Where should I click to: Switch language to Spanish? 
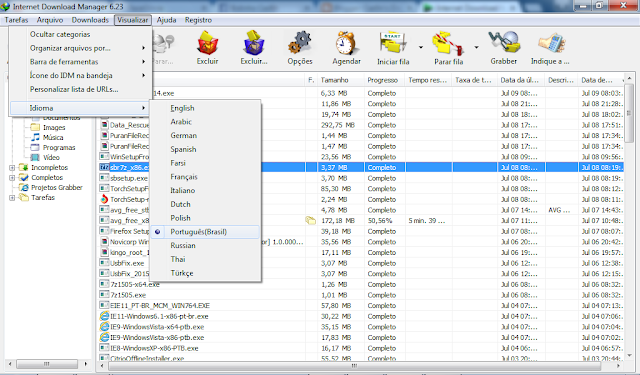click(205, 149)
